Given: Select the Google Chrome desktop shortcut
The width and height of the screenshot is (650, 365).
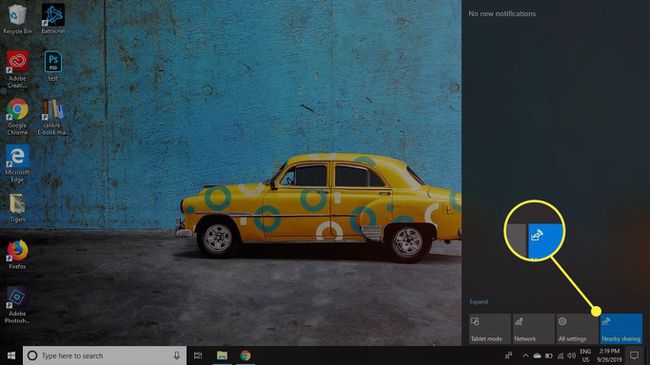Looking at the screenshot, I should (x=17, y=117).
